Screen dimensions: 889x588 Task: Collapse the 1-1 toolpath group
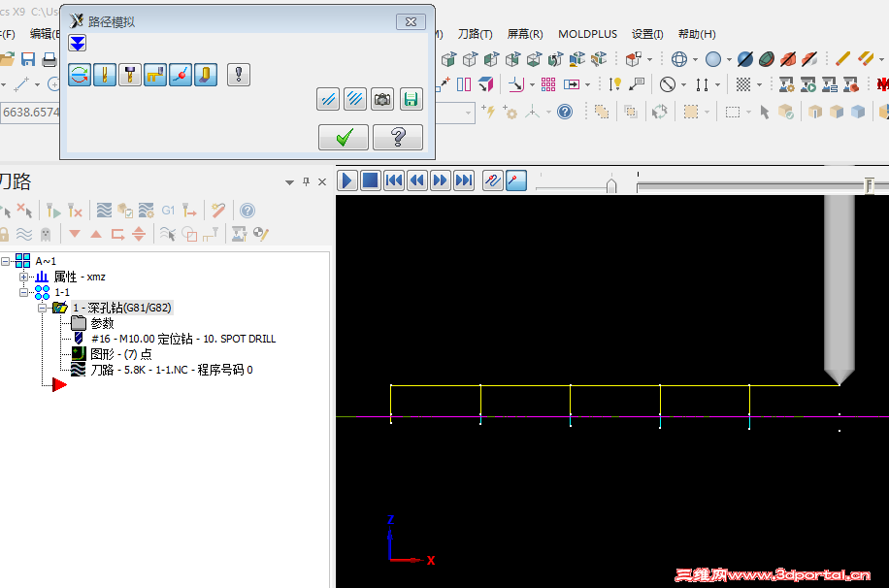[23, 292]
